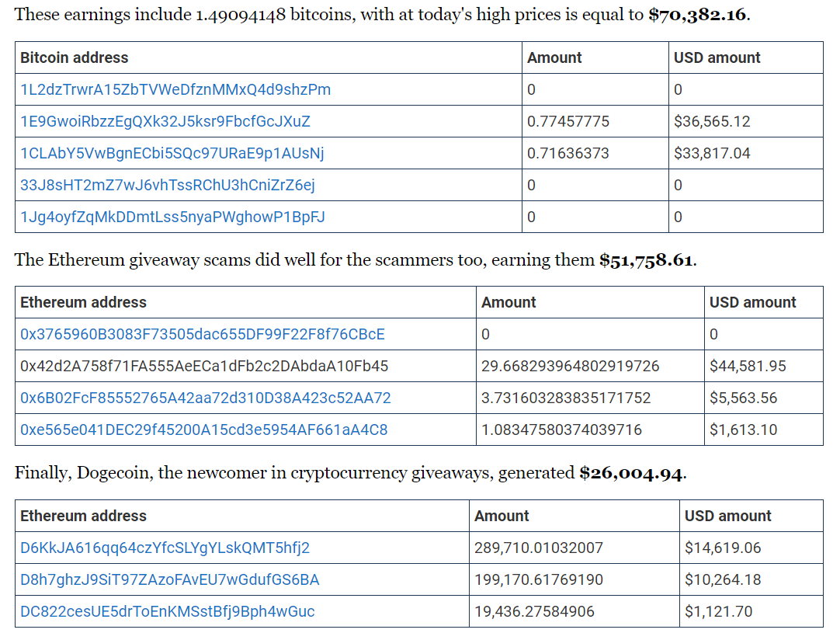840x640 pixels.
Task: Click the Ethereum amount 29.668293964802919726
Action: pos(570,366)
